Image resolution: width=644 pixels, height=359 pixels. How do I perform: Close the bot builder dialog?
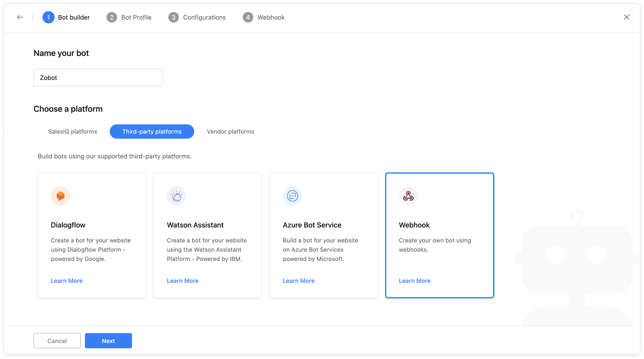tap(626, 17)
